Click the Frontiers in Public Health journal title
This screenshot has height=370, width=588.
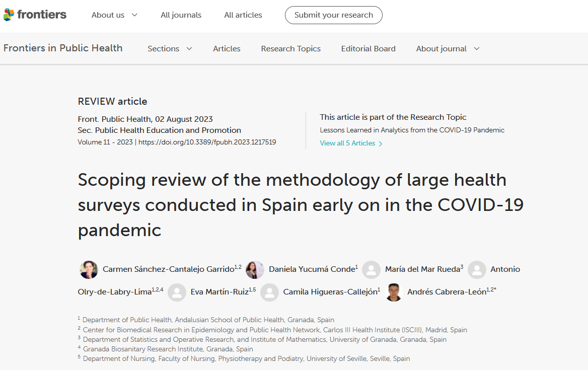pyautogui.click(x=63, y=48)
